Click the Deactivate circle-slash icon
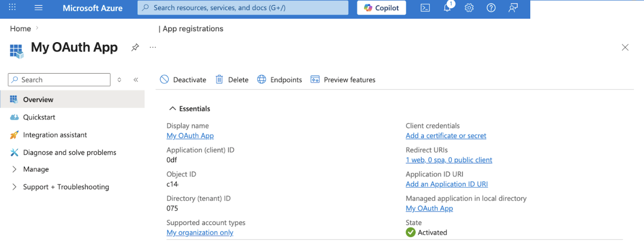 [x=164, y=79]
